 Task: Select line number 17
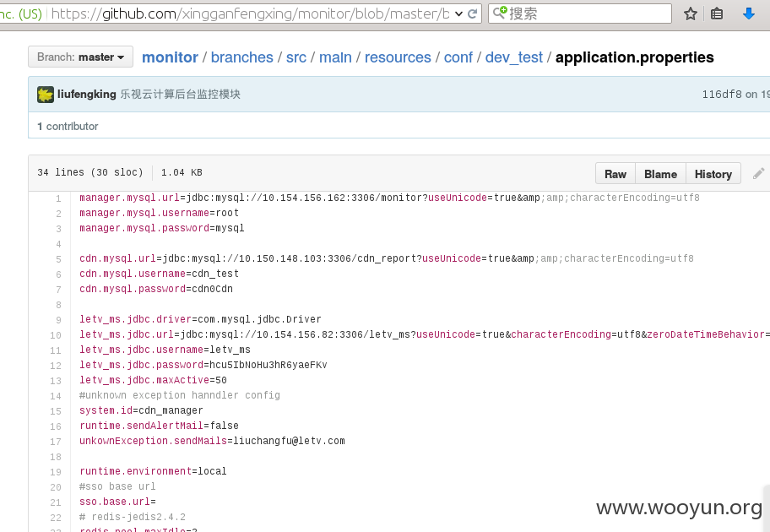point(56,442)
